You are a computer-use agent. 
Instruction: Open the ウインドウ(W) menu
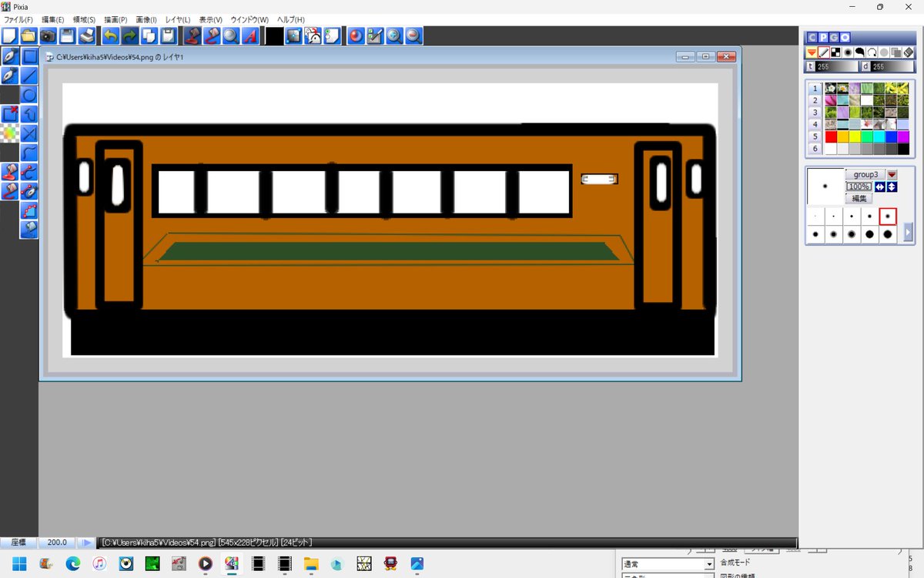click(x=249, y=19)
